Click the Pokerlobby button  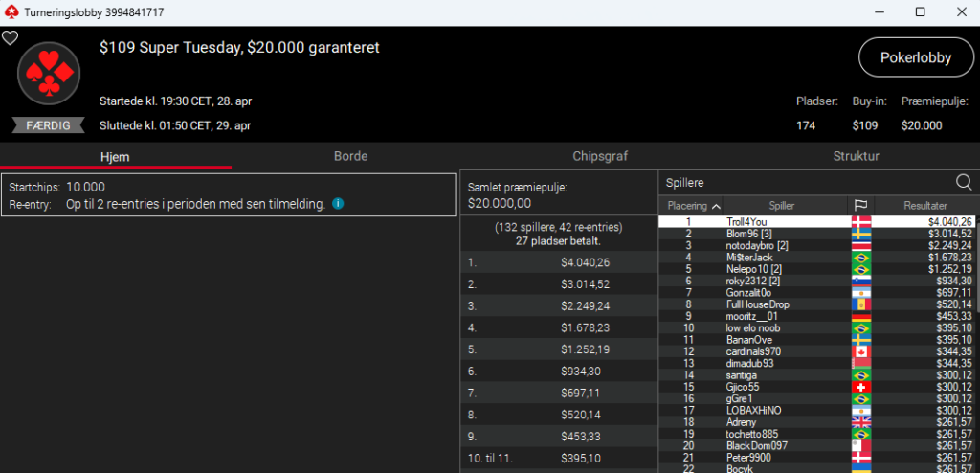(916, 57)
